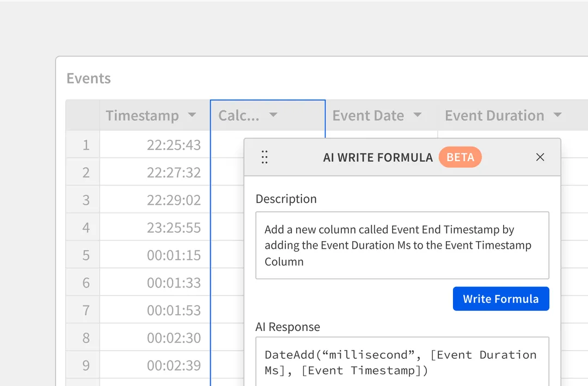Screen dimensions: 588x386
Task: Select the DateAdd formula in AI Response
Action: [x=402, y=362]
